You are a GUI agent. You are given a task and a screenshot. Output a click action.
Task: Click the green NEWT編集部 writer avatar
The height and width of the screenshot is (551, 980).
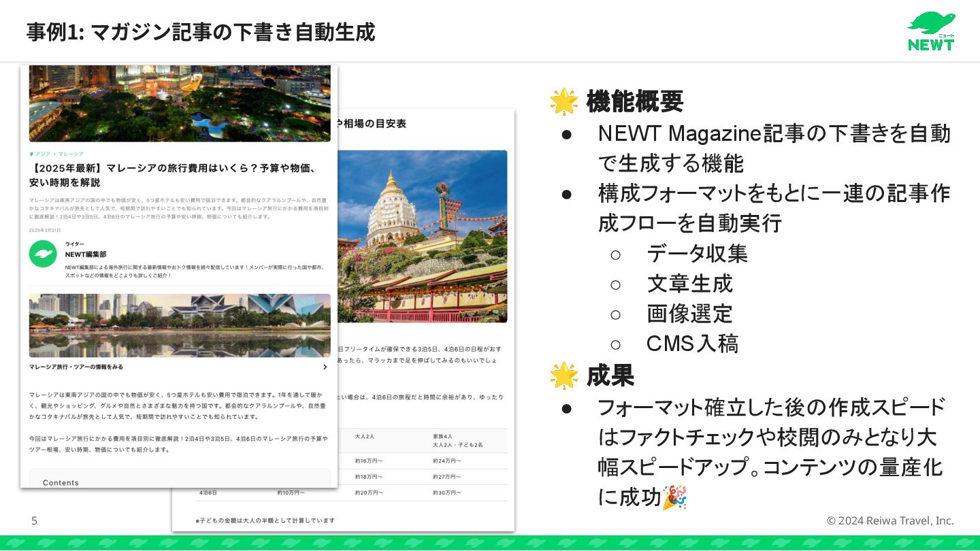tap(43, 254)
